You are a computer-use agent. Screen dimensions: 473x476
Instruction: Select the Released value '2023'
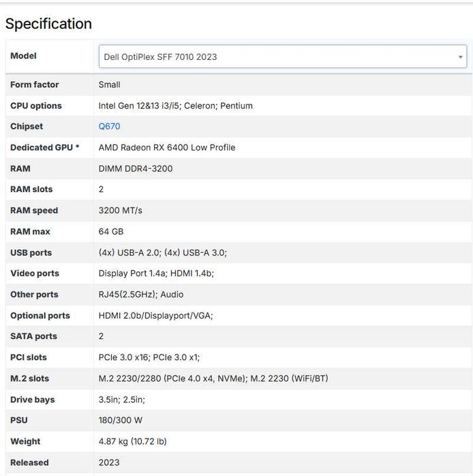tap(109, 462)
